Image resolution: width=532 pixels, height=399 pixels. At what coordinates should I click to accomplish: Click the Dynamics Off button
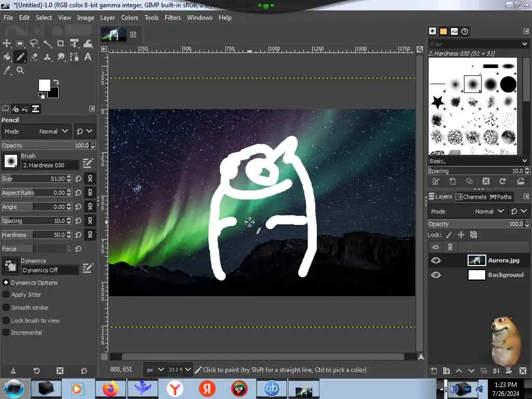(49, 270)
